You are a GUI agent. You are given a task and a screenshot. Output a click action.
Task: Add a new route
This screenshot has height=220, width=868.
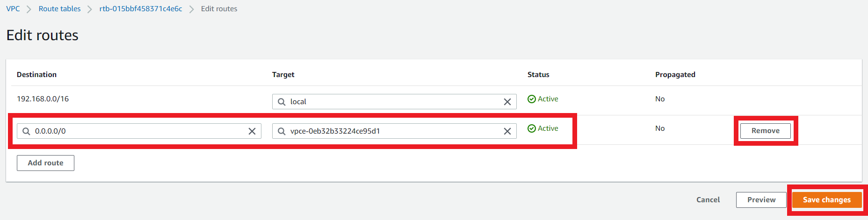click(x=45, y=163)
